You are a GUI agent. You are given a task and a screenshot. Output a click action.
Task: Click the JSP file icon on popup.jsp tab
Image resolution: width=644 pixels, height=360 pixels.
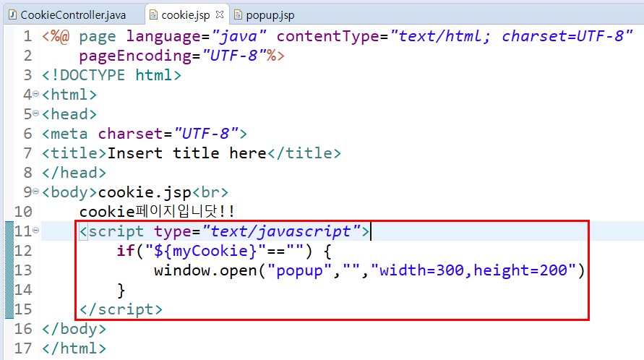pos(238,15)
